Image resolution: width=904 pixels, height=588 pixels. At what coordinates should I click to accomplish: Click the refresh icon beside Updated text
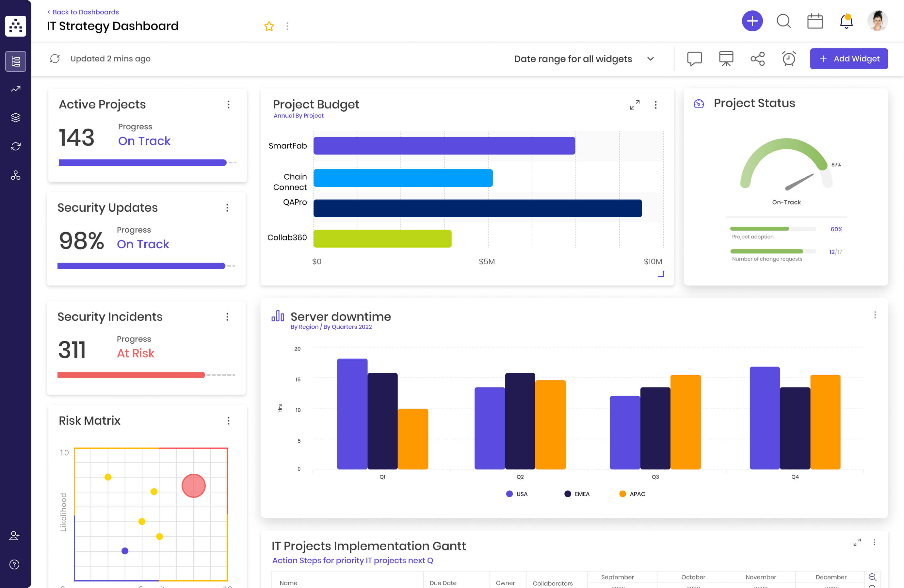coord(55,59)
